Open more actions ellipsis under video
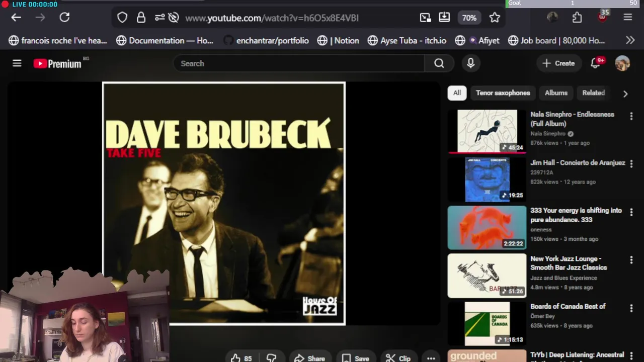This screenshot has height=362, width=644. point(431,358)
